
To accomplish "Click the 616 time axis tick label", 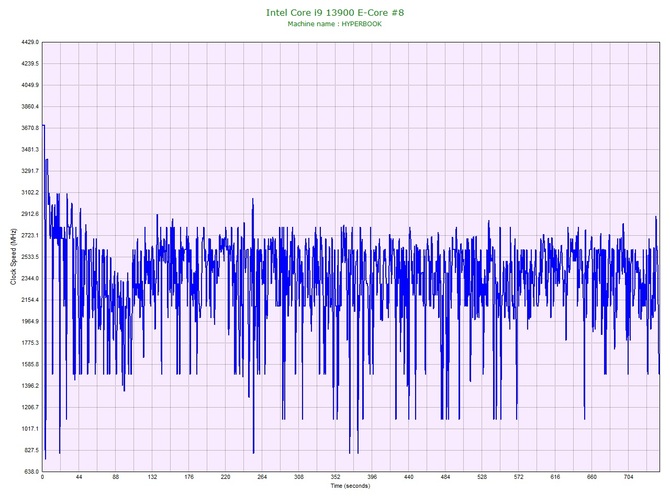I will pyautogui.click(x=555, y=477).
